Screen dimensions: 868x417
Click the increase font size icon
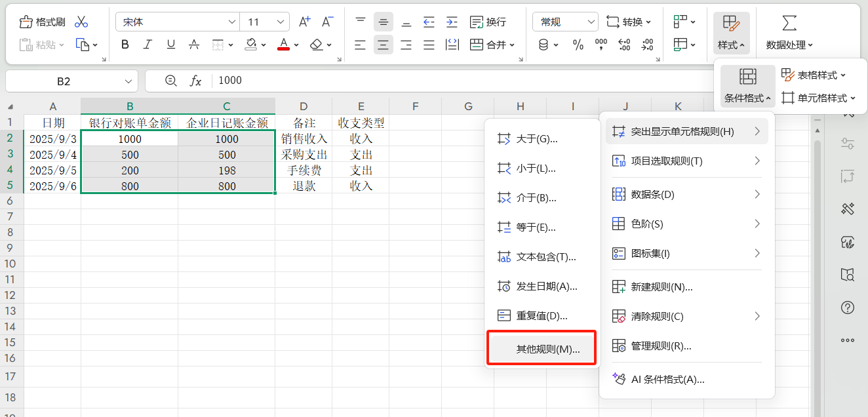304,22
